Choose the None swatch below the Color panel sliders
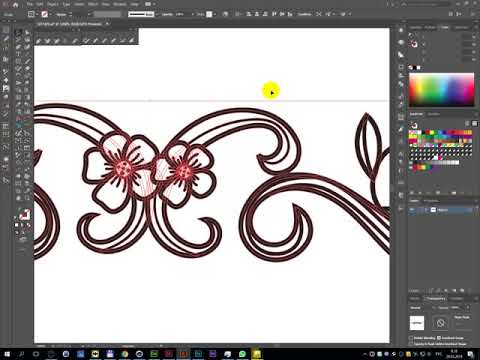Screen dimensions: 480x360 (411, 68)
